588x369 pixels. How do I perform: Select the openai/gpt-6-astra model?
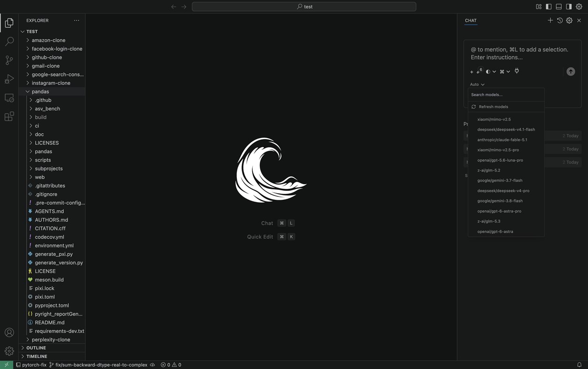(x=506, y=232)
